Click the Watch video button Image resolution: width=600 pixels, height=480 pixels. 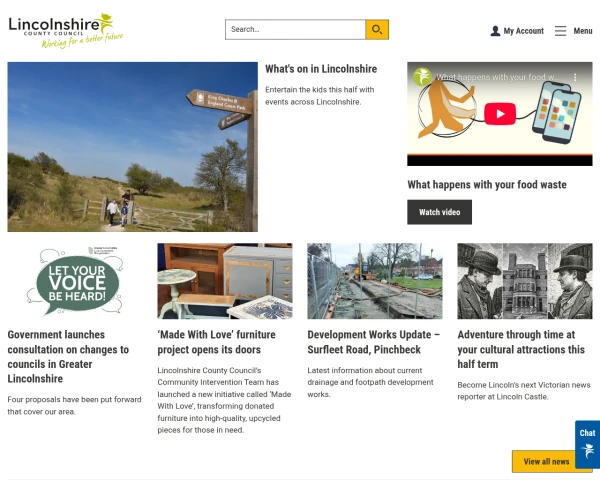[x=439, y=212]
